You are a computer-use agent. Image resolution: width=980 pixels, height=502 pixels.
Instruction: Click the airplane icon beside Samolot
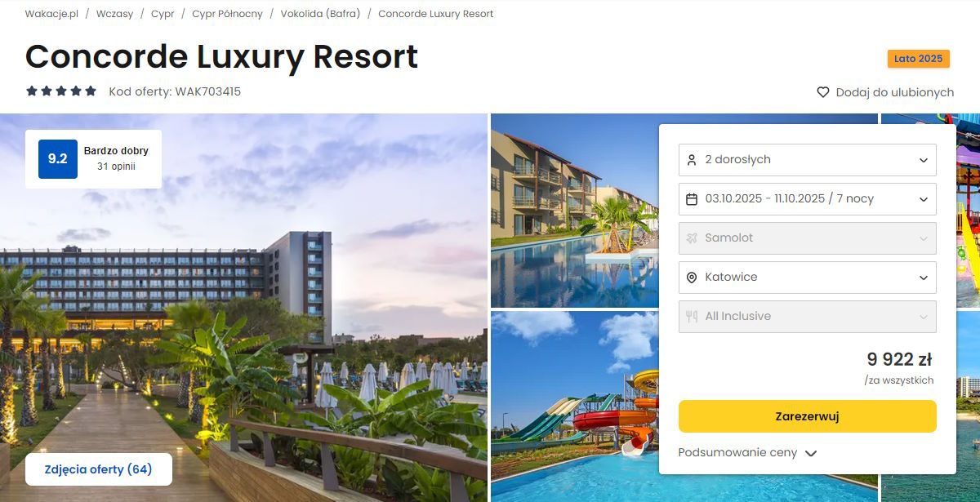click(692, 238)
